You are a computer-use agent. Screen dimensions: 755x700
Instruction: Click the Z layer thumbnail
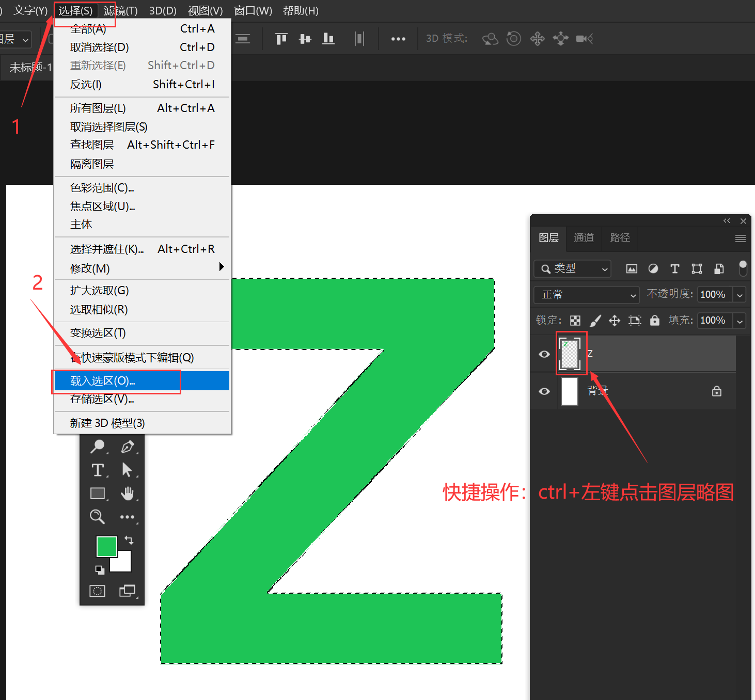coord(570,354)
